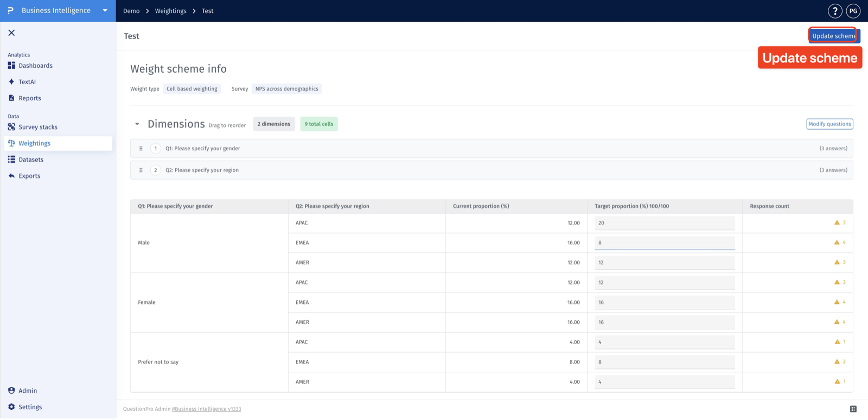Image resolution: width=868 pixels, height=420 pixels.
Task: Open the Business Intelligence product dropdown
Action: click(x=105, y=11)
